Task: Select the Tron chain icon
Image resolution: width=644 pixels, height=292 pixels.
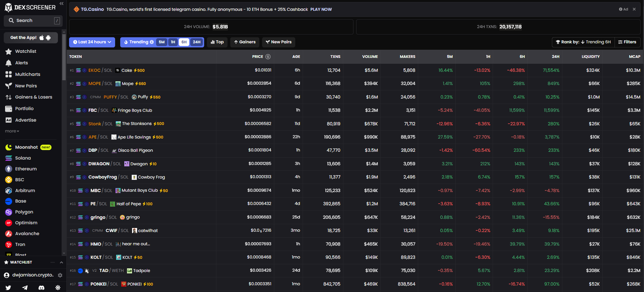Action: (x=8, y=244)
